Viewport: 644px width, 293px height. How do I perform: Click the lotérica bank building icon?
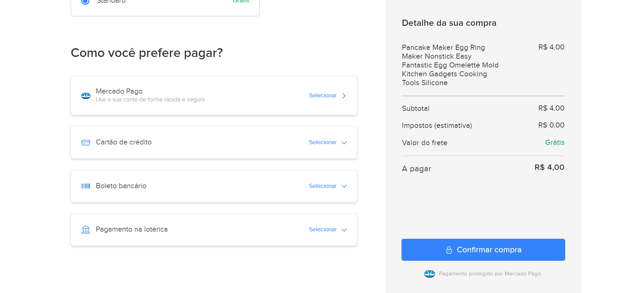pos(86,229)
